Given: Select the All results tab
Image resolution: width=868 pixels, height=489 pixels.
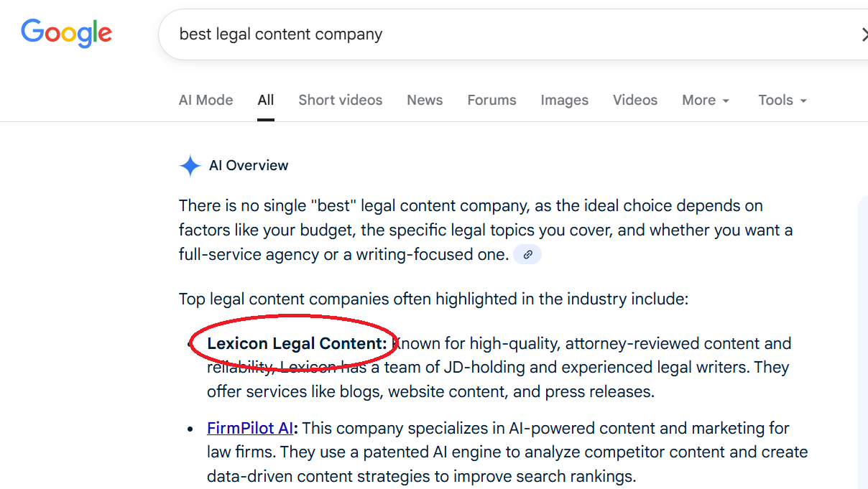Looking at the screenshot, I should [266, 101].
